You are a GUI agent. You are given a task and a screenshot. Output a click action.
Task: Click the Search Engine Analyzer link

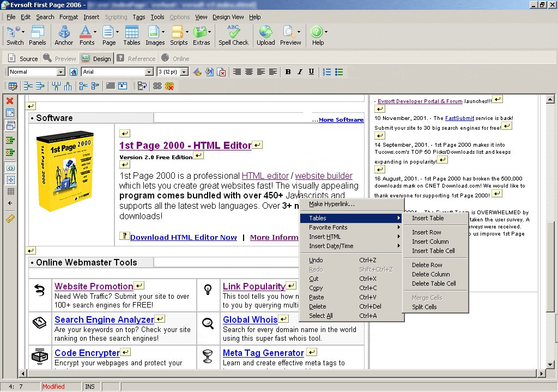(x=104, y=319)
